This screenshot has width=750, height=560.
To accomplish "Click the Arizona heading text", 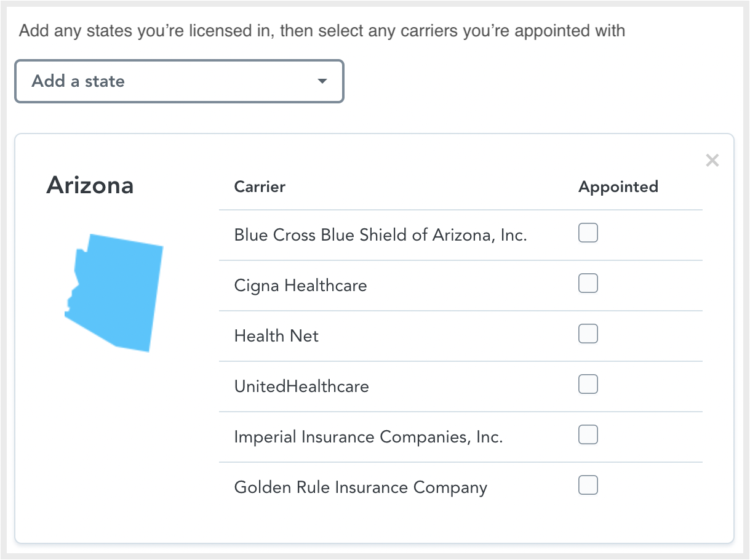I will coord(90,185).
